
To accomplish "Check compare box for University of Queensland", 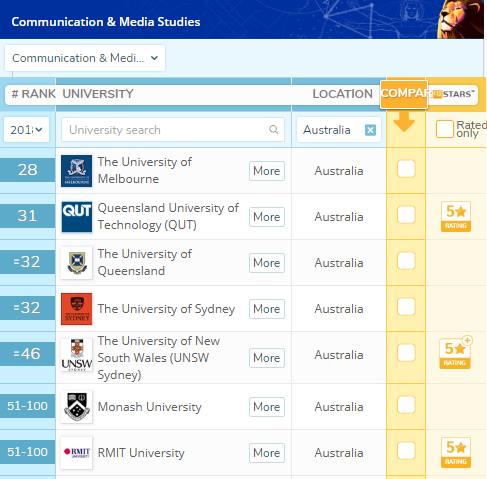I will (x=406, y=260).
